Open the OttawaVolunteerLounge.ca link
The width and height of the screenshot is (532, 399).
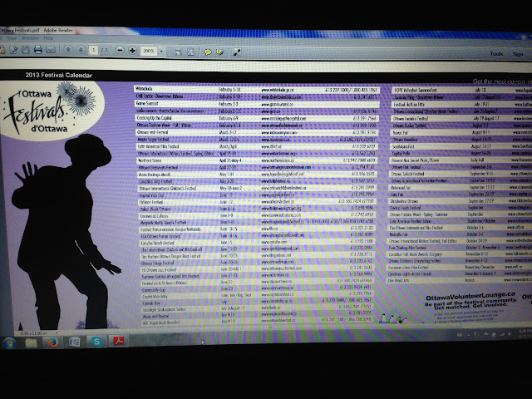[470, 298]
